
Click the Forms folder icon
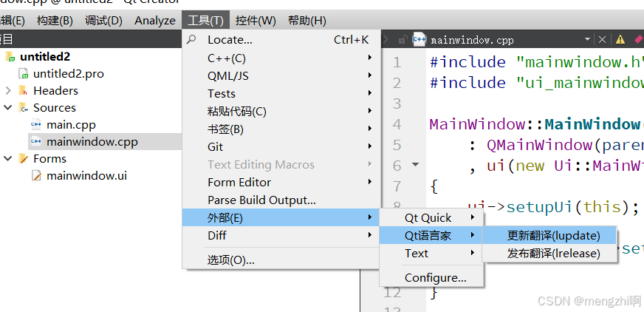[24, 159]
